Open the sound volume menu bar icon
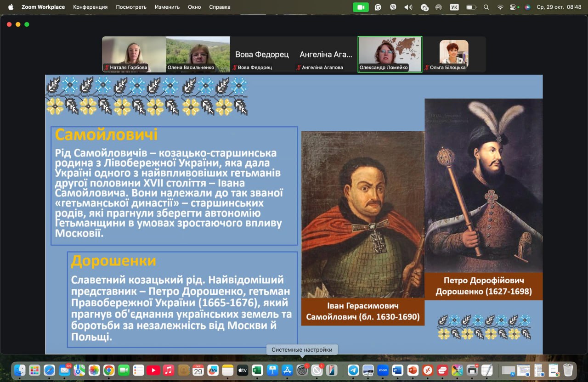 pyautogui.click(x=408, y=7)
